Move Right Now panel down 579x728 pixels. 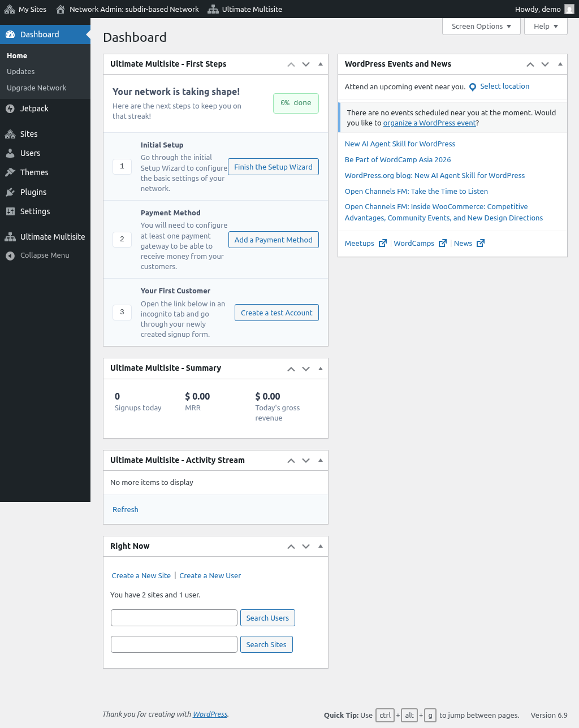pos(306,547)
